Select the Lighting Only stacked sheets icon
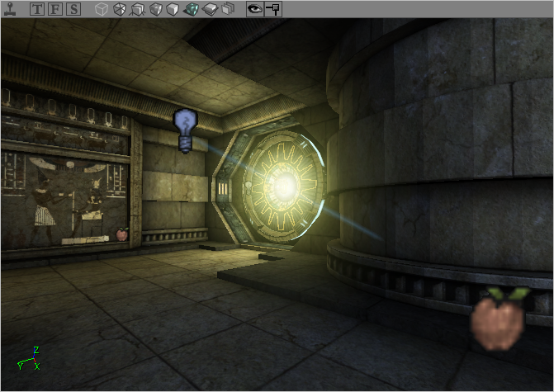554x392 pixels. [x=228, y=10]
